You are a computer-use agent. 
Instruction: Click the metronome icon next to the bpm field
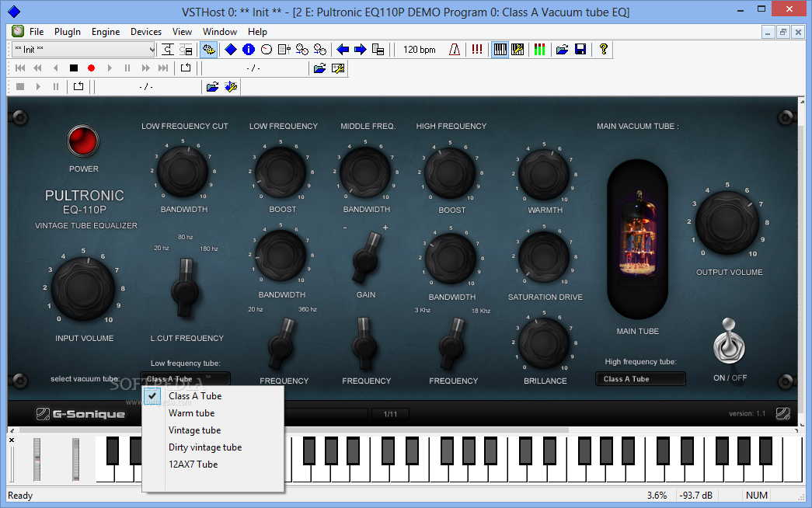[454, 49]
